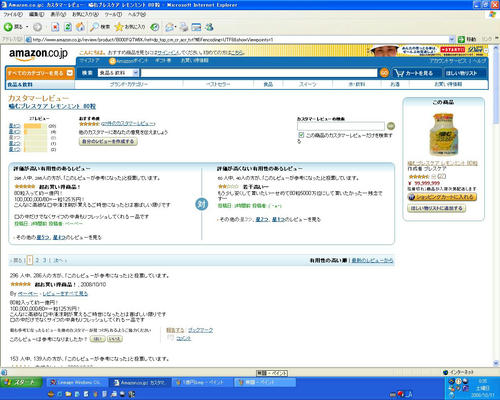Click the Report this review link
Screen dimensions: 500x400
tap(175, 330)
